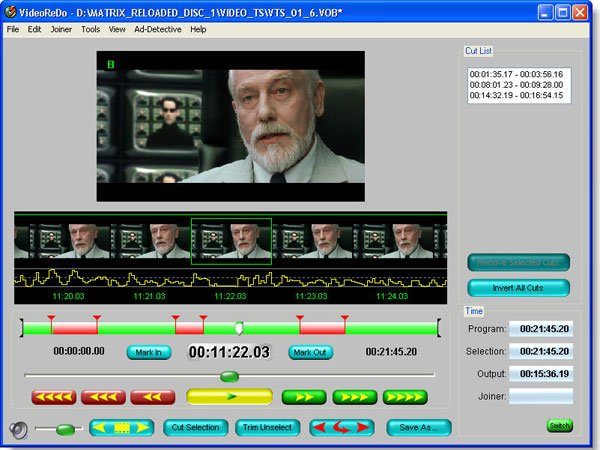Click the Trim Unselect button
This screenshot has height=450, width=600.
pos(267,427)
